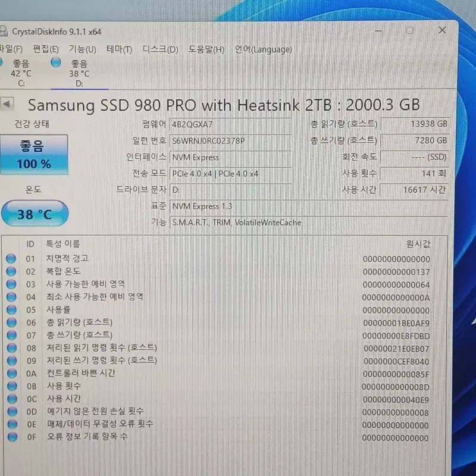Click the blue status circle for drive D:
Viewport: 476px width, 476px height.
coord(56,62)
